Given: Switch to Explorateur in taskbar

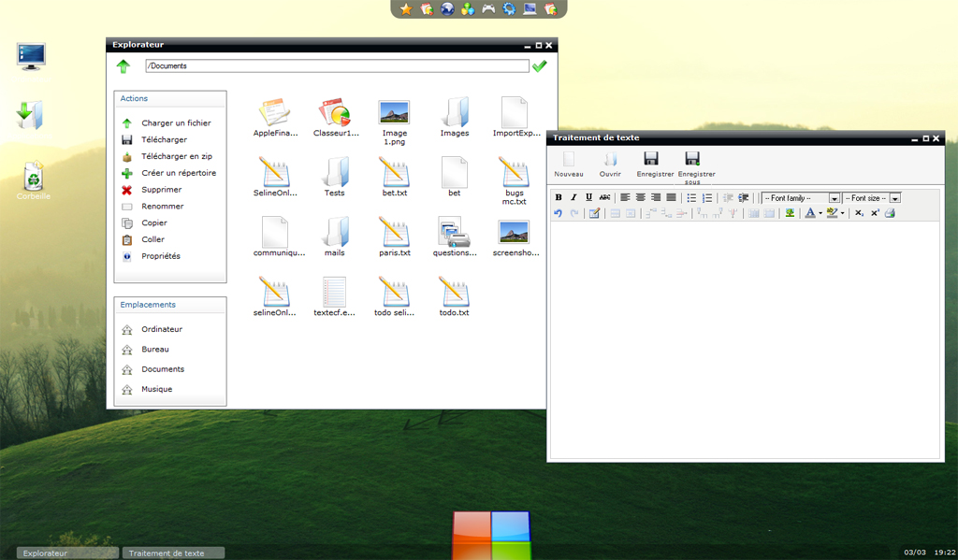Looking at the screenshot, I should pyautogui.click(x=67, y=553).
